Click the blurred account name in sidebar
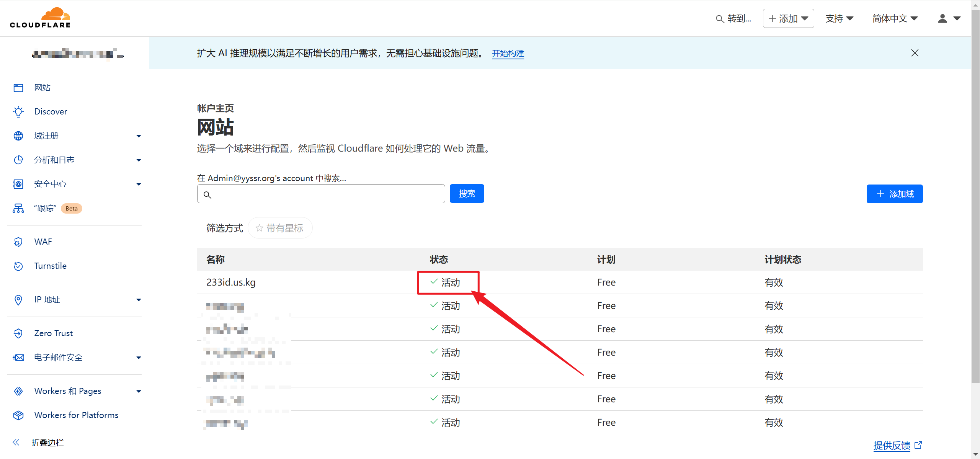 pos(78,54)
